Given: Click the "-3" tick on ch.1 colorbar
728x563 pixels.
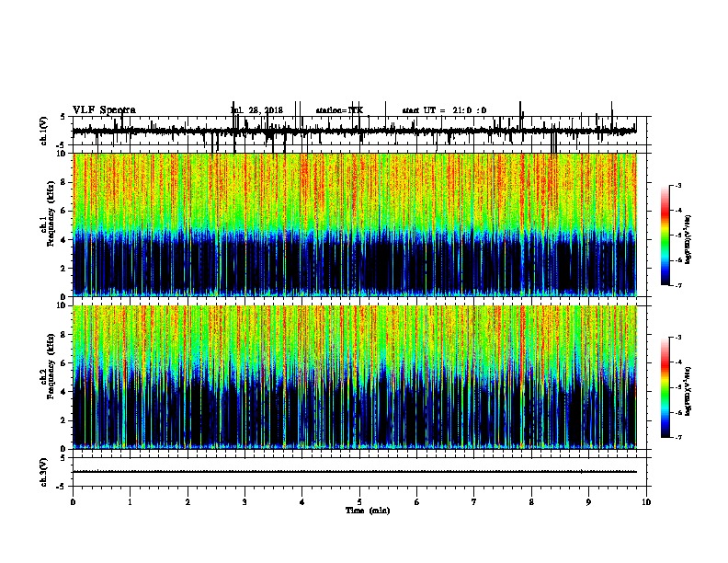Looking at the screenshot, I should coord(677,185).
